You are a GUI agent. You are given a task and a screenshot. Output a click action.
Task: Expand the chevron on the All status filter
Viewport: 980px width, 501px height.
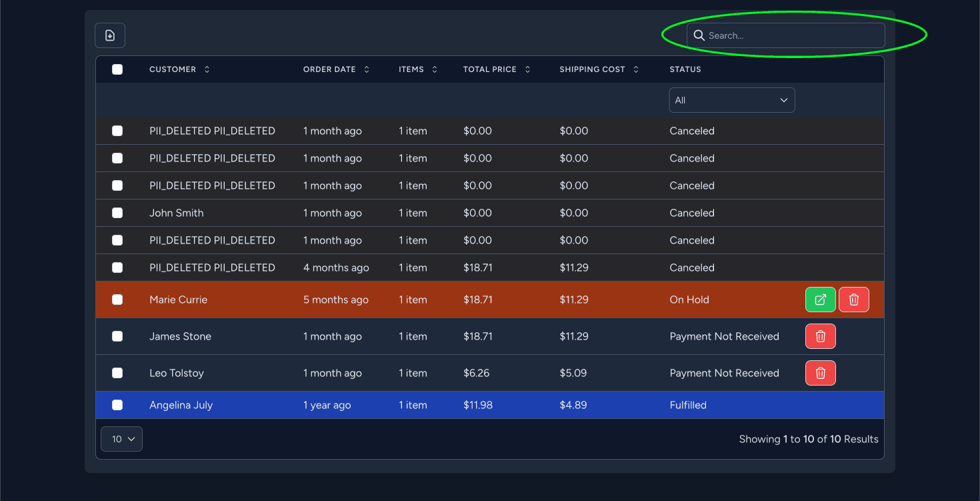pos(784,99)
